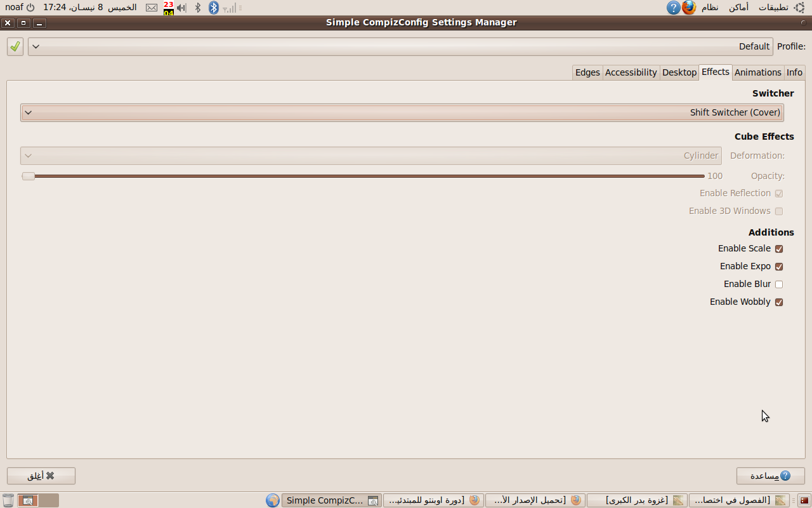
Task: Open the Animations tab
Action: [758, 72]
